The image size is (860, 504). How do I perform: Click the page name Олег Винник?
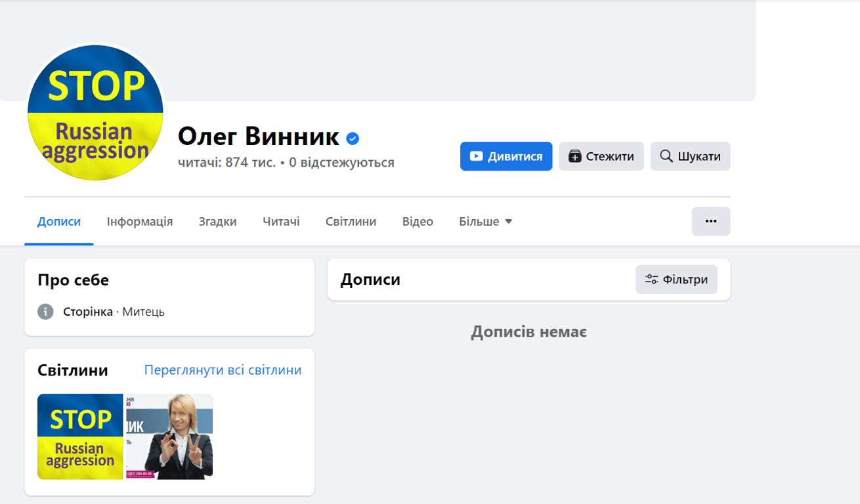point(259,136)
